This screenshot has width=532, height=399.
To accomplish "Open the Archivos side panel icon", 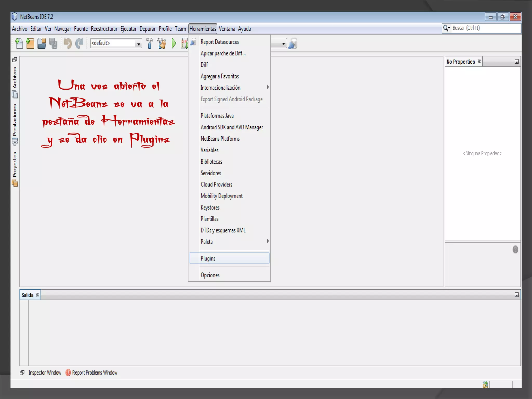I will [x=15, y=94].
